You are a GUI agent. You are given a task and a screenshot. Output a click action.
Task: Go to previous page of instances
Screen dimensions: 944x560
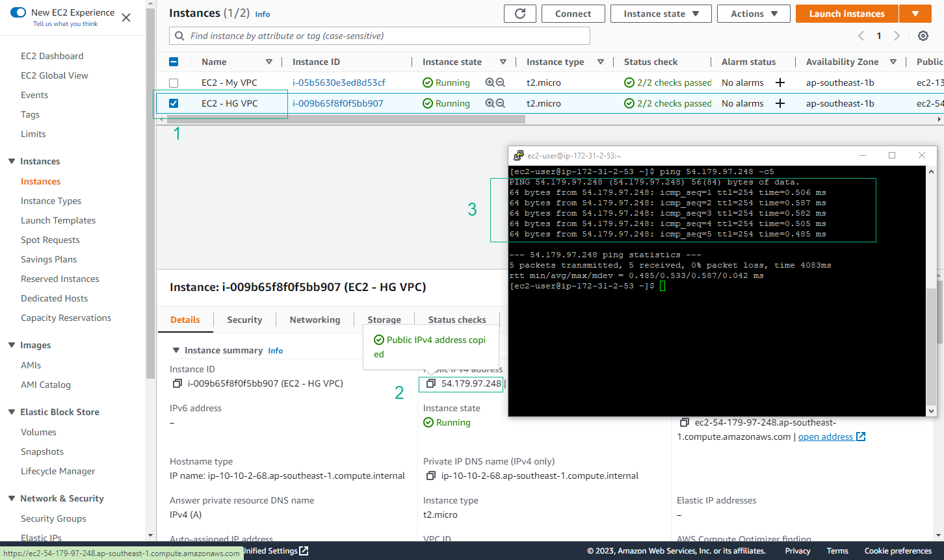tap(861, 36)
